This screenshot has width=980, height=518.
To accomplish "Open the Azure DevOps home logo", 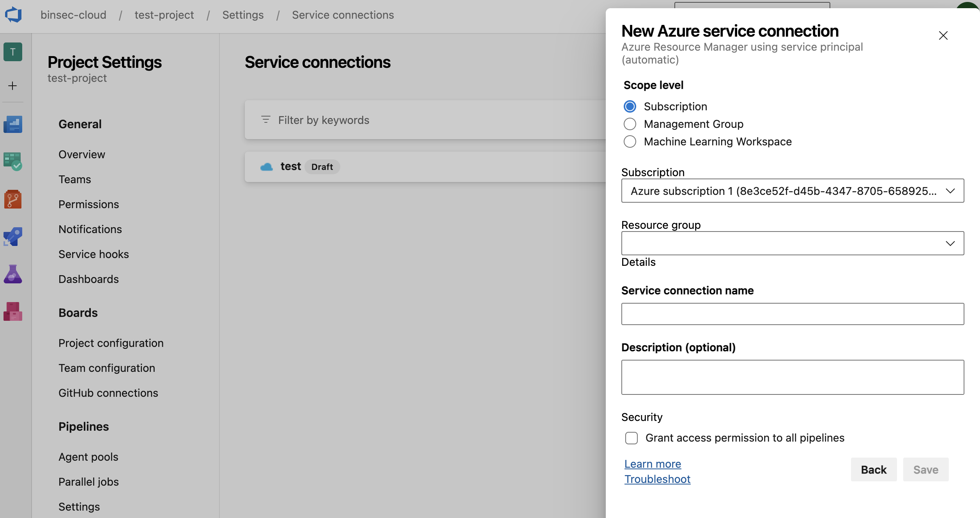I will (13, 14).
